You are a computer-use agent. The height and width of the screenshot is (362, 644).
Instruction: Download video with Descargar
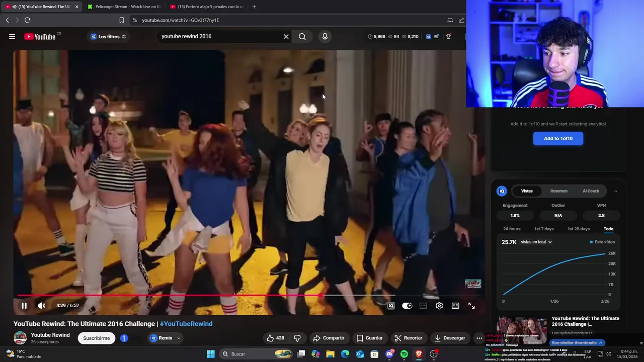click(x=450, y=338)
